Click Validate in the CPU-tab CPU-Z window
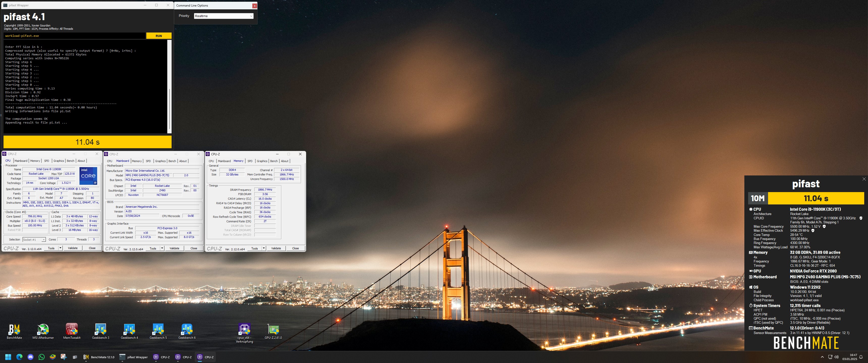 73,248
